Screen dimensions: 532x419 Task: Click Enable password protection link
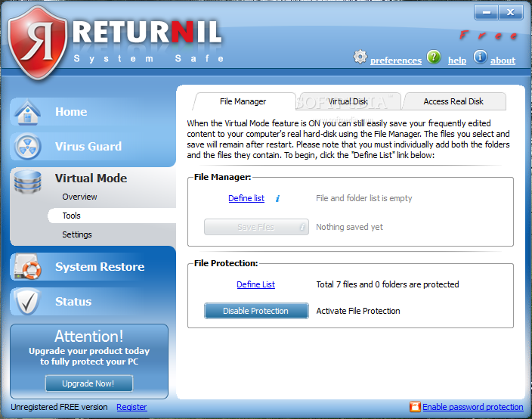[472, 407]
